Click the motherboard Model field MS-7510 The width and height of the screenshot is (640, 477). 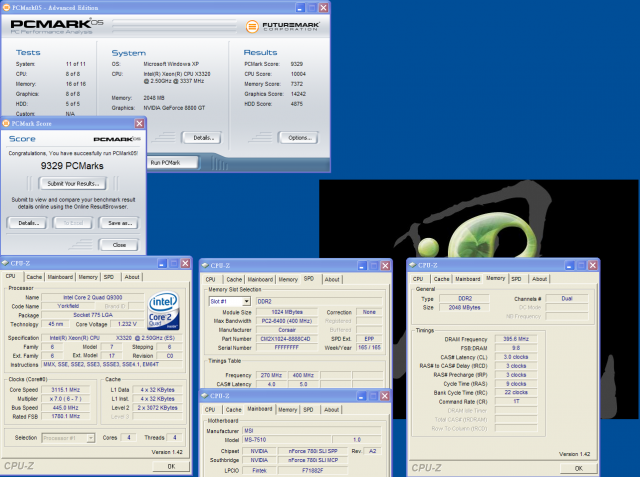pos(287,440)
